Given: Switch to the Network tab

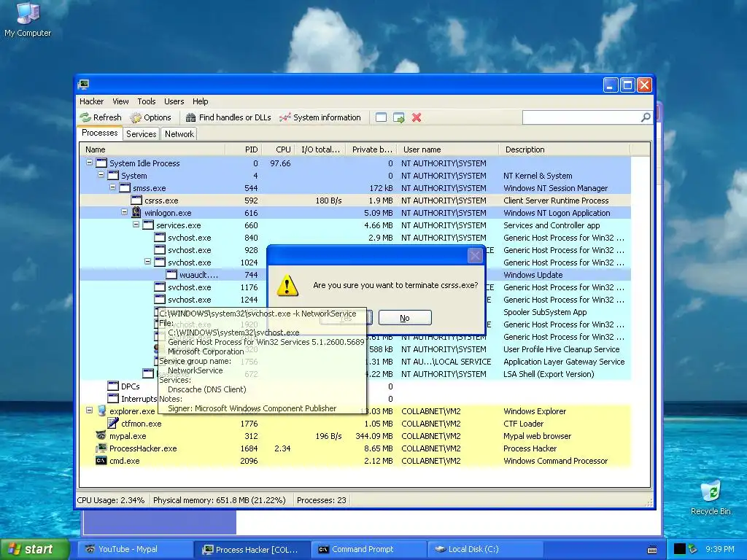Looking at the screenshot, I should [179, 134].
